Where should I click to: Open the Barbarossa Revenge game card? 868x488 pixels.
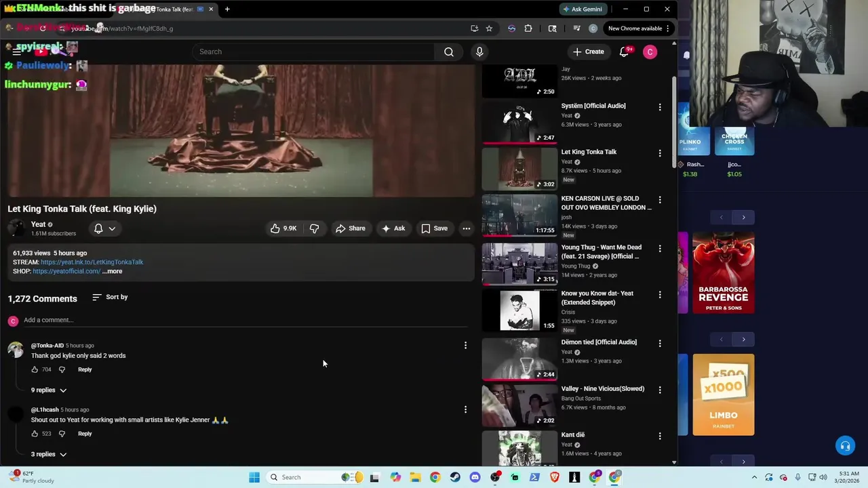click(723, 272)
